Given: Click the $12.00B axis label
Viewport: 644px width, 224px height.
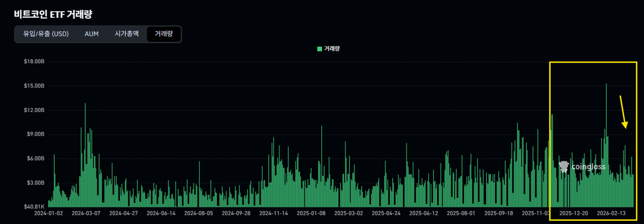Looking at the screenshot, I should pos(33,110).
